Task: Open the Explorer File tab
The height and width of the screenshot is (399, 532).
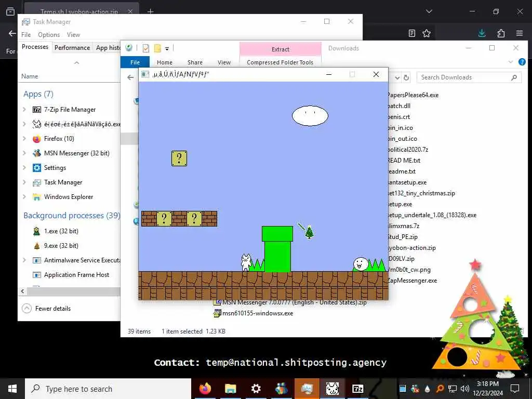Action: tap(135, 62)
